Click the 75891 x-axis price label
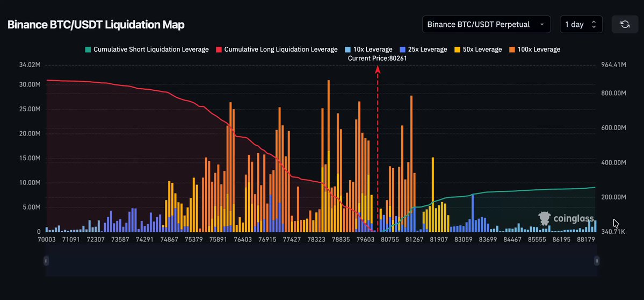Screen dimensions: 644x300 tap(218, 239)
